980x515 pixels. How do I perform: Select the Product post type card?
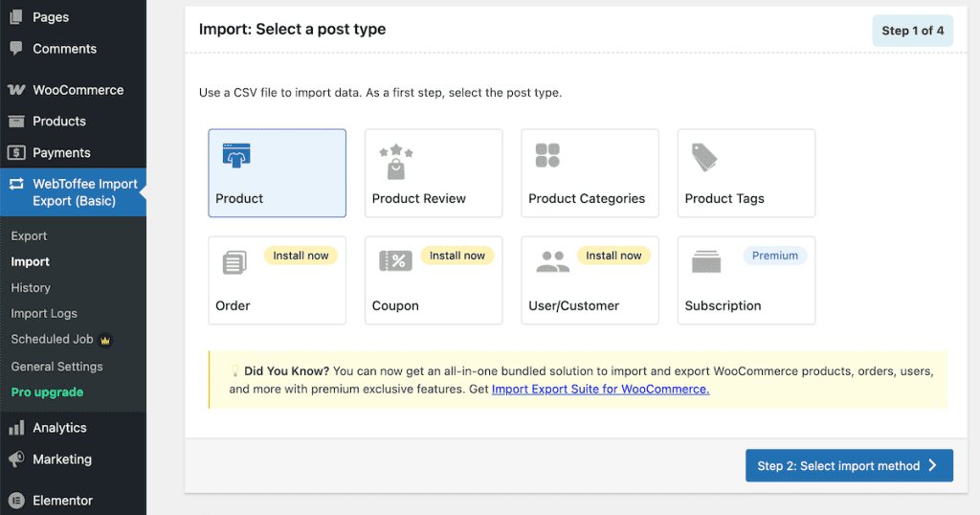click(x=277, y=173)
